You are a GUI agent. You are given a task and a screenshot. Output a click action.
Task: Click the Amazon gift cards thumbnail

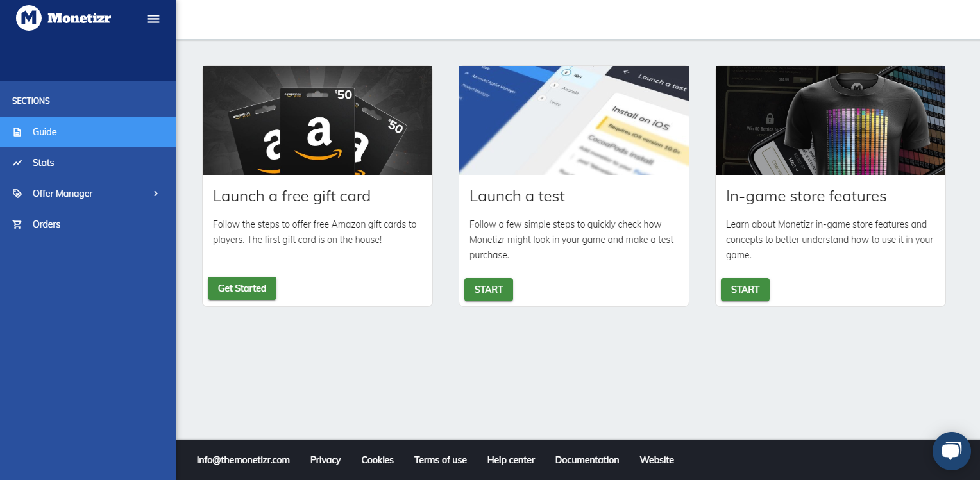tap(317, 120)
